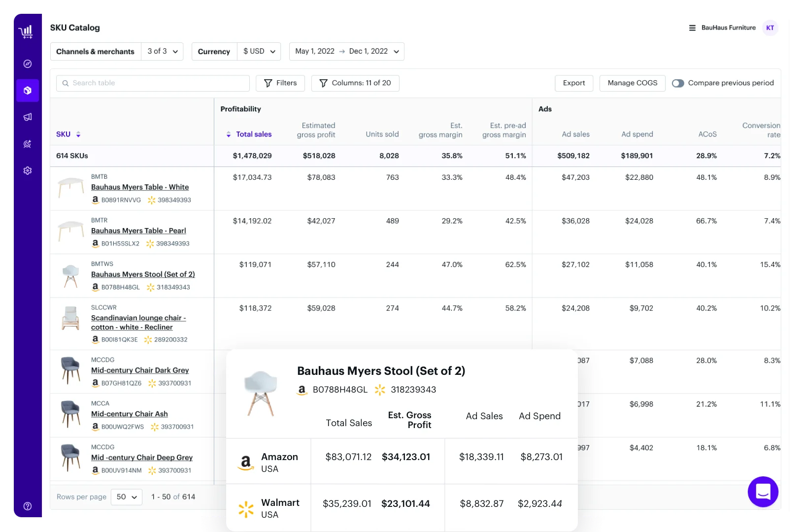Viewport: 804px width, 532px height.
Task: Open Mid-century Chair Dark Grey link
Action: [140, 370]
